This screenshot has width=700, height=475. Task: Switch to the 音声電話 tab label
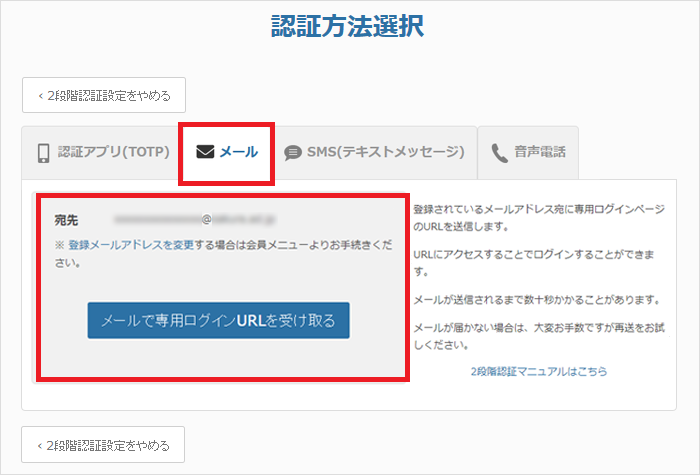coord(540,153)
